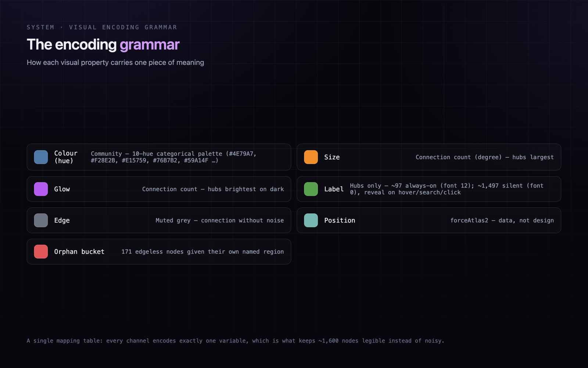
Task: Select the Glow row title
Action: (x=62, y=189)
